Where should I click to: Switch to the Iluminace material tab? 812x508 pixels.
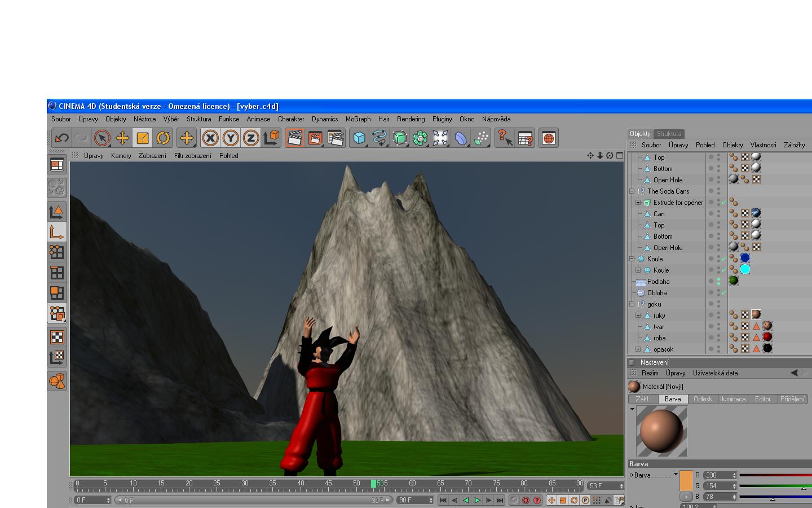(732, 399)
